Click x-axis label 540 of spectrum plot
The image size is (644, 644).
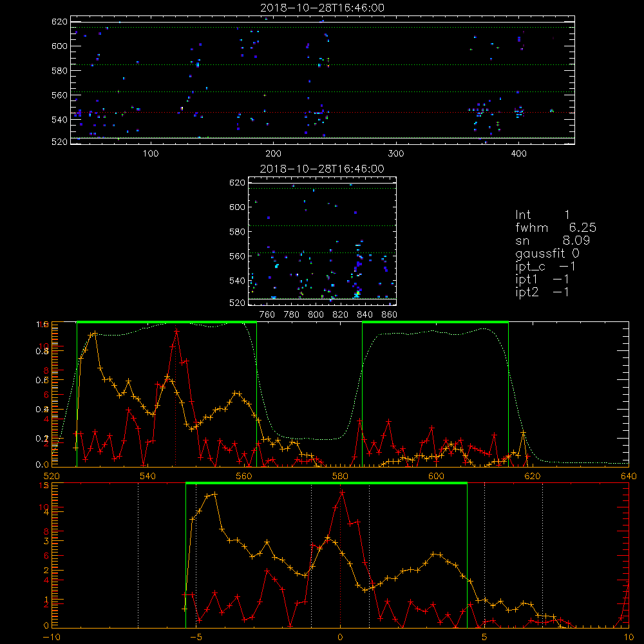click(x=148, y=476)
